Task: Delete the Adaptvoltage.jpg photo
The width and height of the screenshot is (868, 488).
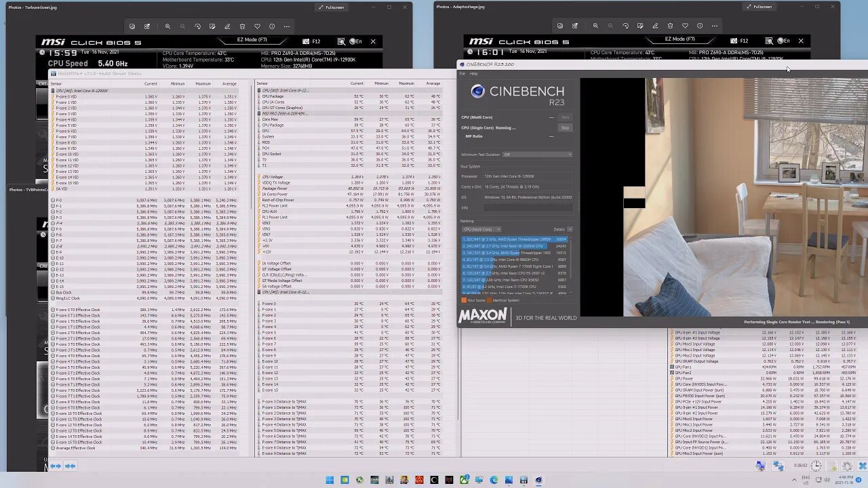Action: tap(670, 26)
